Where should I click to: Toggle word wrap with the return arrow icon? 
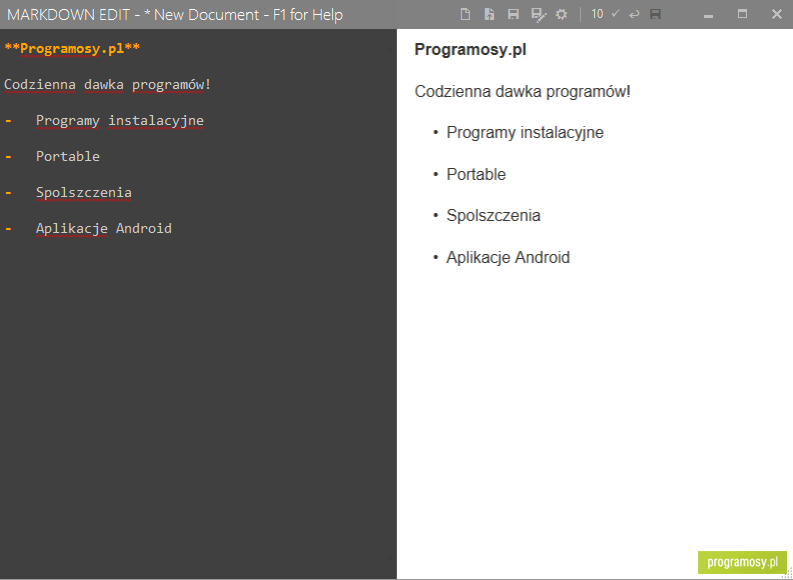point(634,15)
